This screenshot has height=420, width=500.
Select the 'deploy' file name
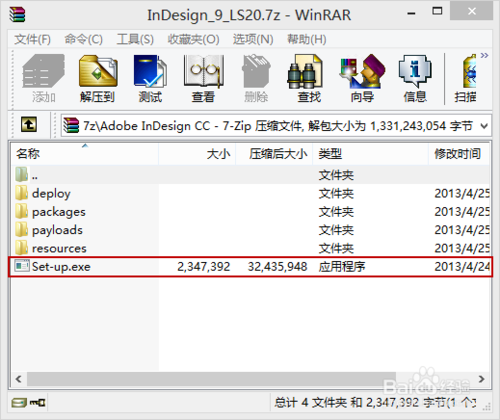(x=51, y=193)
